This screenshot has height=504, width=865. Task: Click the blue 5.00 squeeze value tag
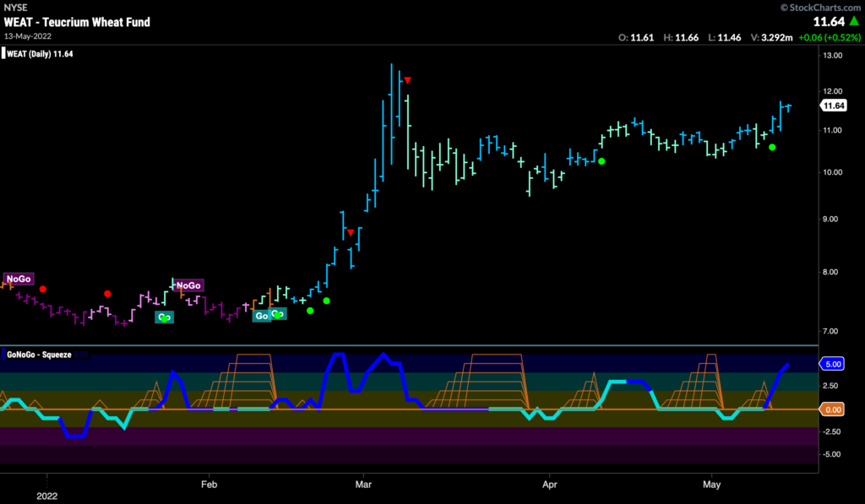(x=832, y=364)
